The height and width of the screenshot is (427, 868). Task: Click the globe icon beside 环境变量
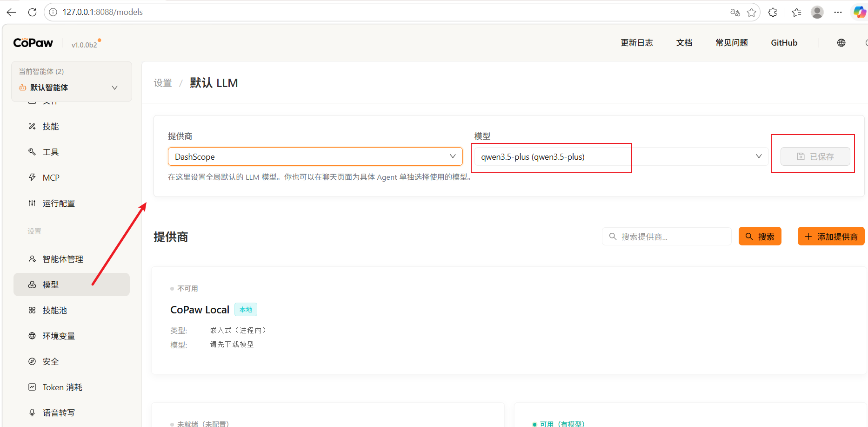click(x=32, y=336)
